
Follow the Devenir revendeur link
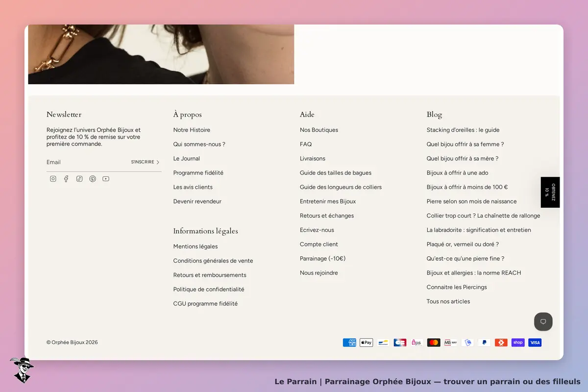[197, 201]
